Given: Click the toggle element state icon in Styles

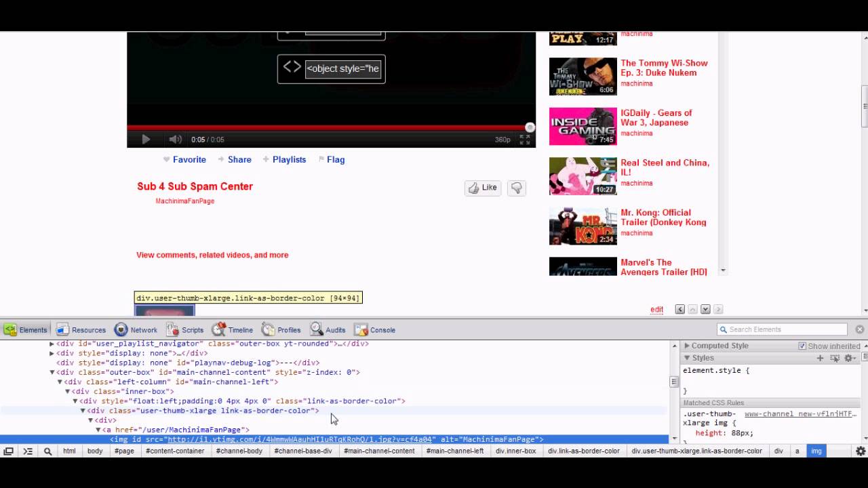Looking at the screenshot, I should (x=835, y=358).
